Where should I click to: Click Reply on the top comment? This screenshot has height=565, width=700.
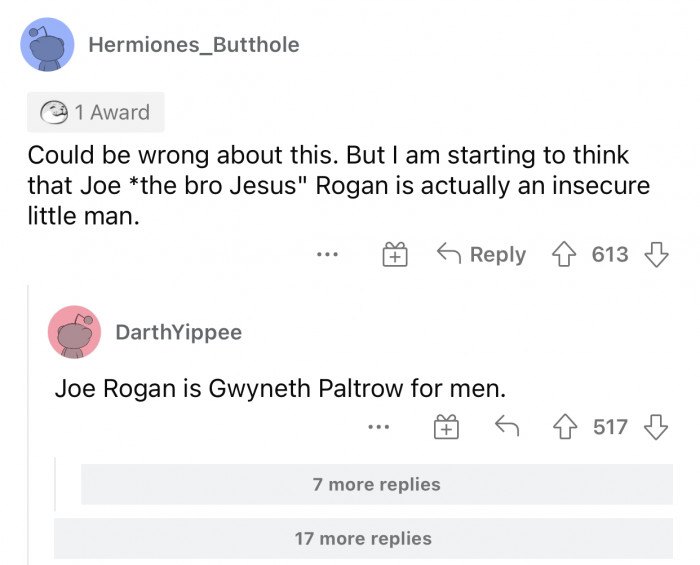[x=483, y=254]
